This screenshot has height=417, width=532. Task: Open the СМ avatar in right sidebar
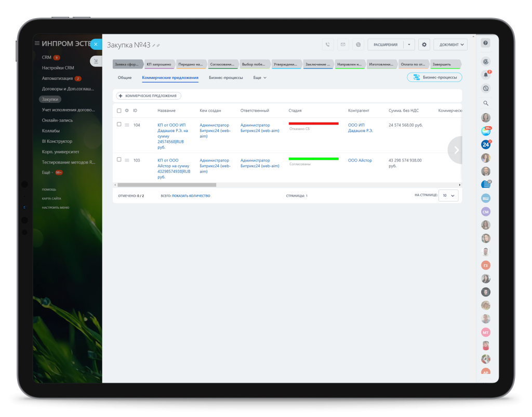pyautogui.click(x=486, y=212)
